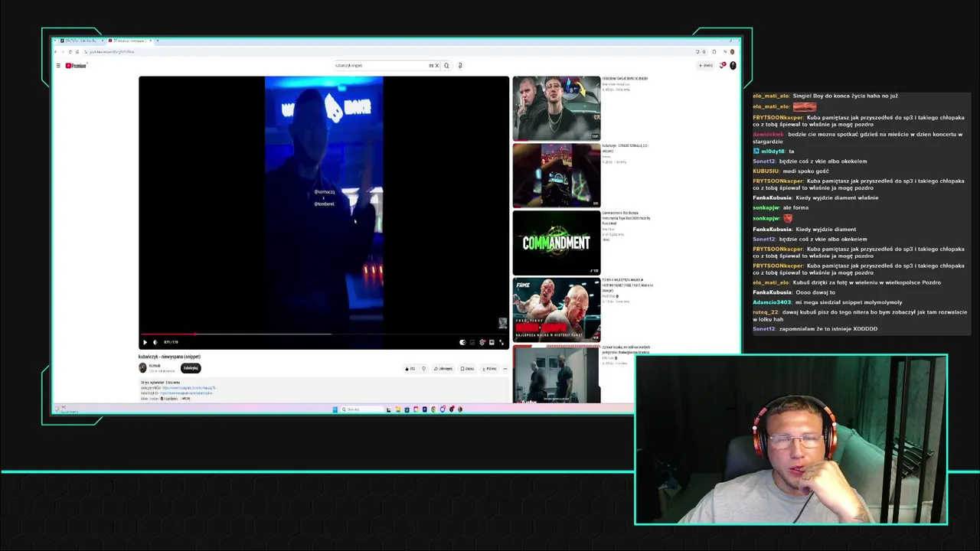This screenshot has width=980, height=551.
Task: Open File Explorer from the taskbar
Action: tap(398, 409)
